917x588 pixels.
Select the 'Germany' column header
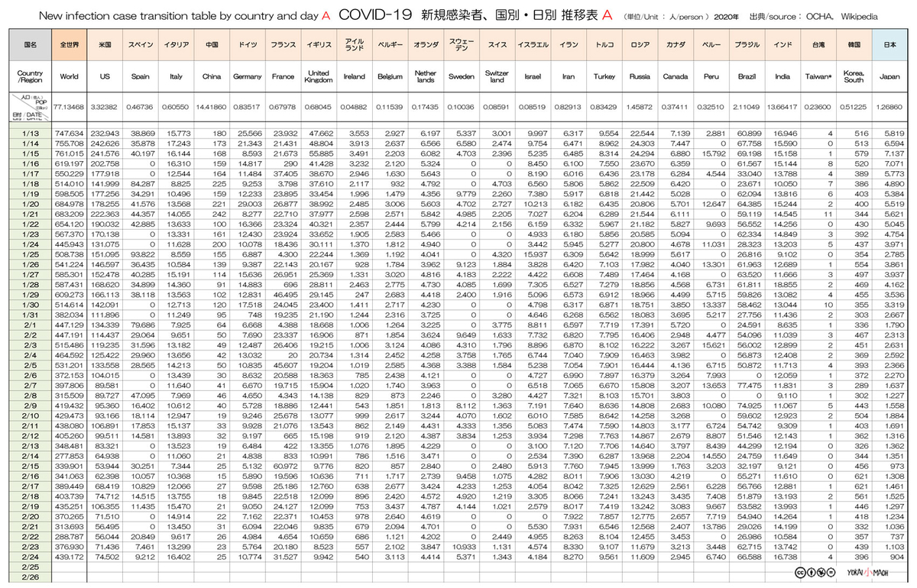[247, 76]
